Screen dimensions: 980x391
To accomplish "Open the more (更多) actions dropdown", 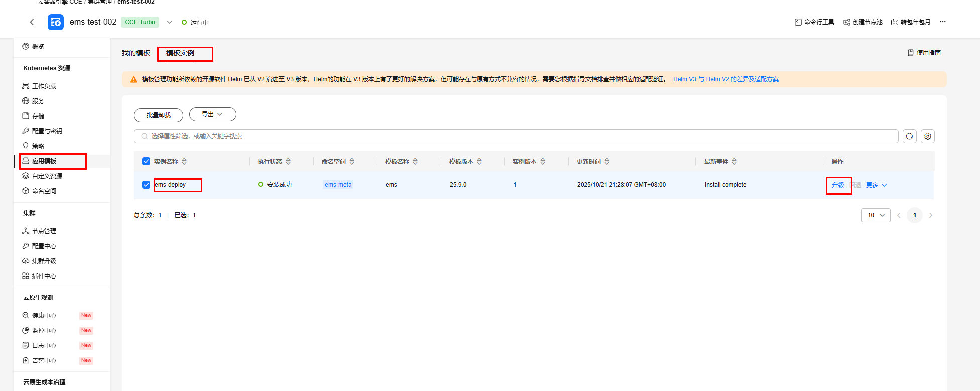I will (x=876, y=185).
